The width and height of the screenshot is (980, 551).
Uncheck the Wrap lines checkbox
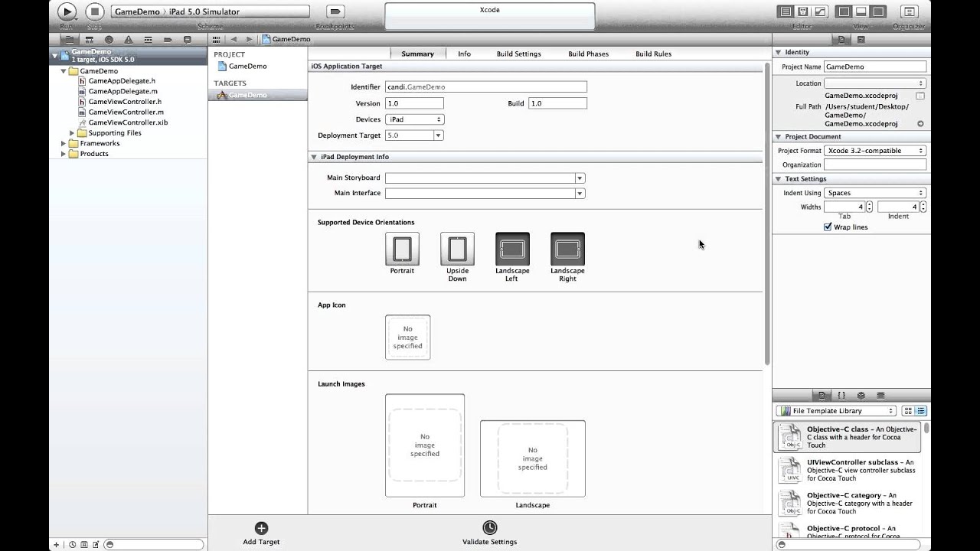(828, 227)
